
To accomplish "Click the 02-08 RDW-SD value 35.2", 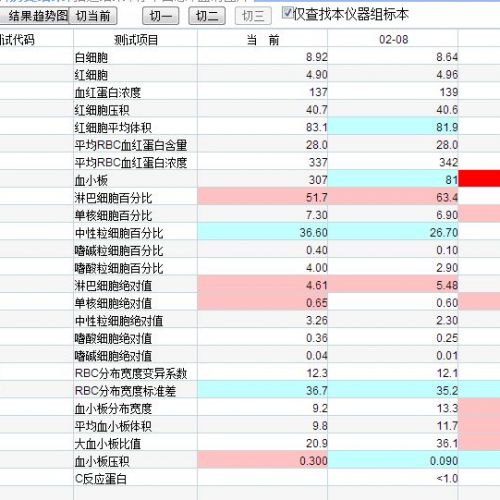I will tap(447, 391).
